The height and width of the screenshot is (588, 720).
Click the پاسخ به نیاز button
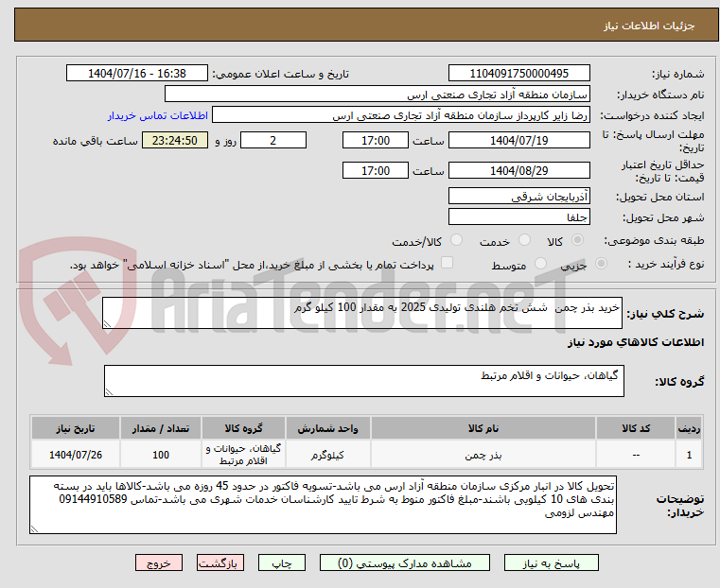point(551,562)
